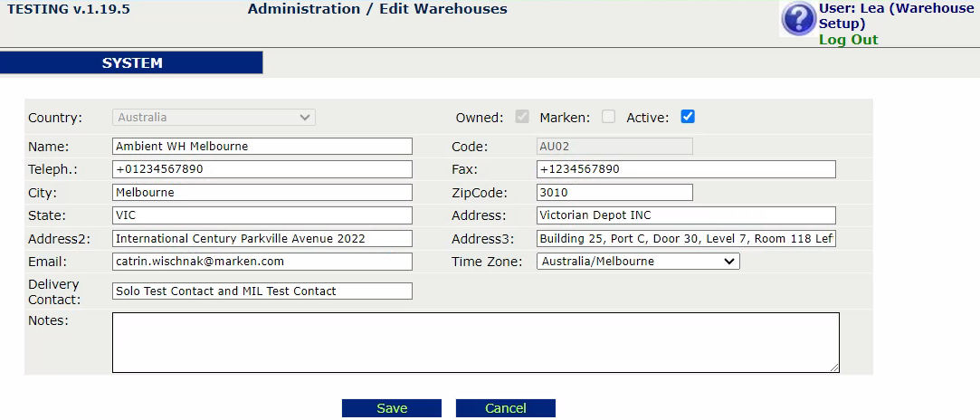This screenshot has width=980, height=420.
Task: Click the Address3 field with Building 25
Action: point(686,239)
